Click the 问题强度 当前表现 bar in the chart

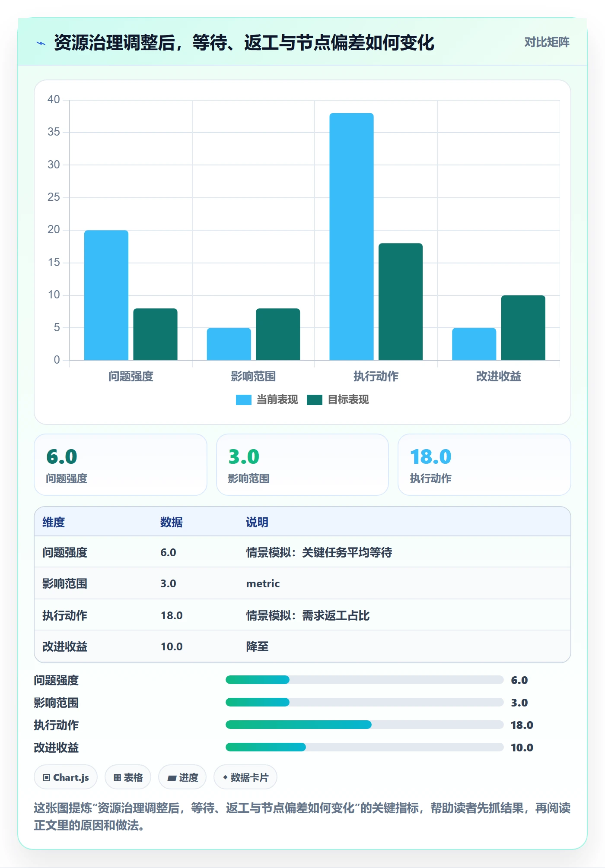tap(106, 295)
